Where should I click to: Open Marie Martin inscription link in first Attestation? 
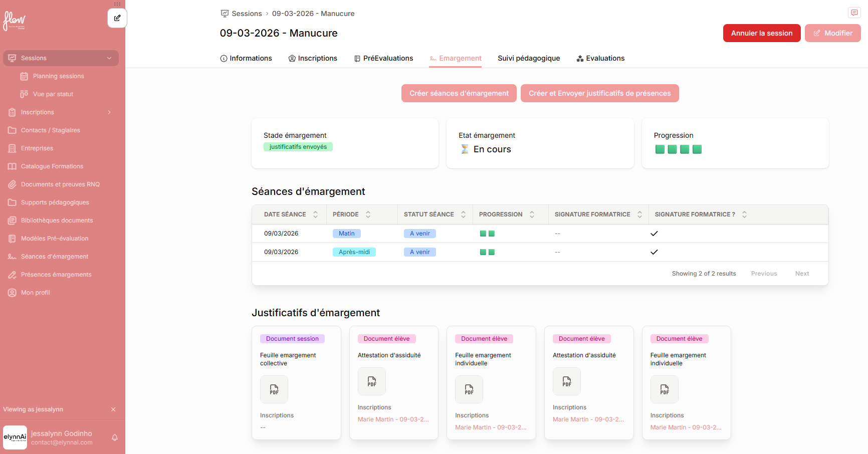393,419
